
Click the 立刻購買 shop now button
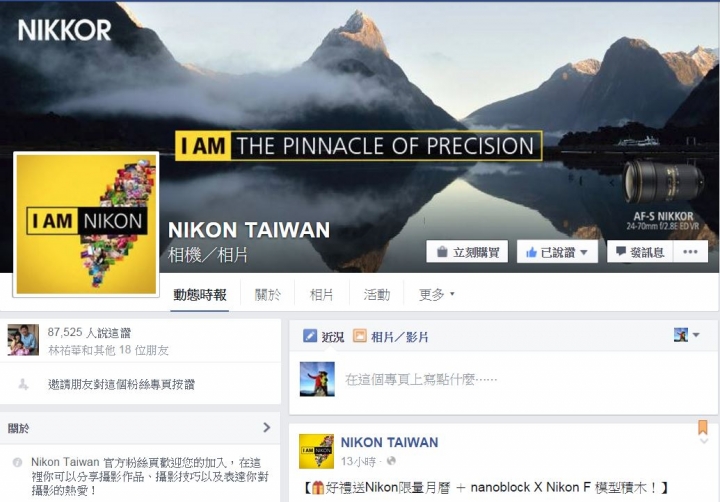click(x=467, y=252)
